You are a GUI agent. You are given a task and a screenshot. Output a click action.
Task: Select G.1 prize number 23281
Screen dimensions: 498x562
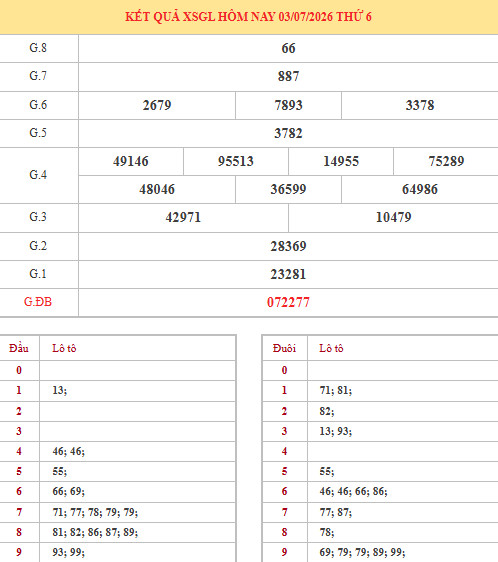click(x=288, y=274)
